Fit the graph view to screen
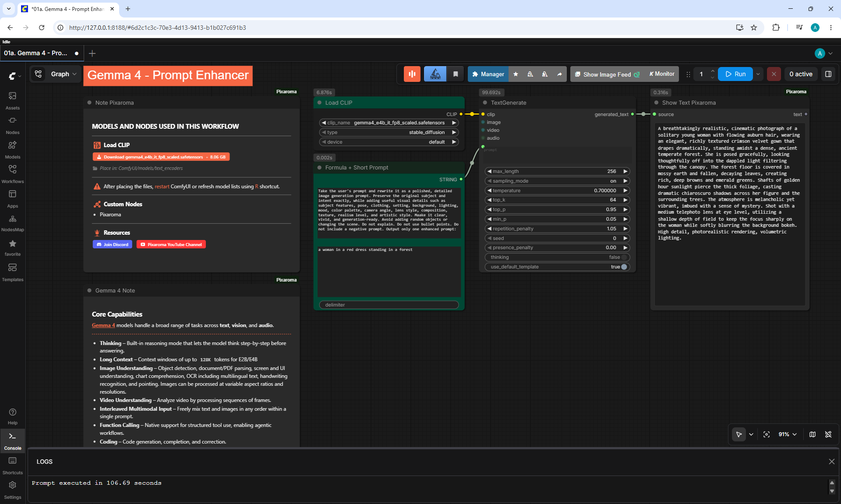The height and width of the screenshot is (504, 841). (x=767, y=434)
